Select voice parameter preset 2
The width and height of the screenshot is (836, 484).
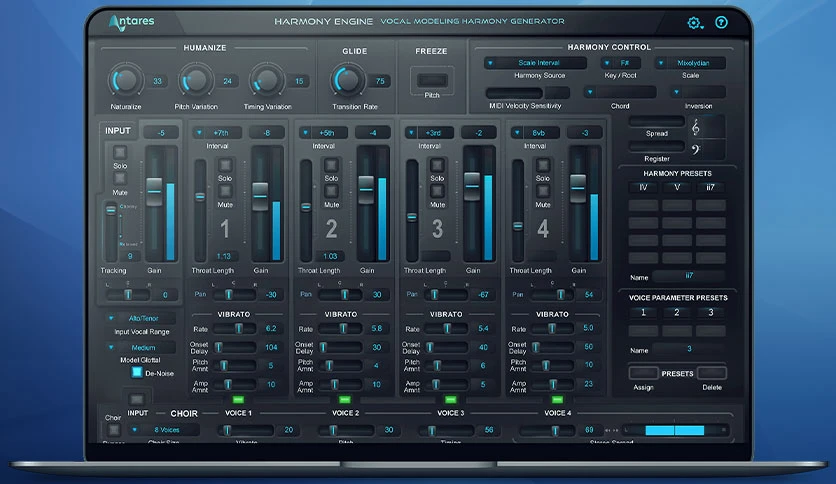(677, 313)
